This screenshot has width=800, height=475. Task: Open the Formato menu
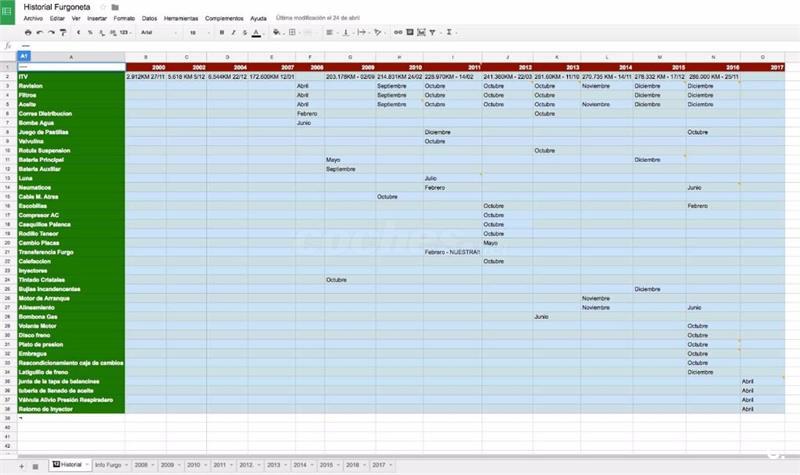click(x=125, y=19)
